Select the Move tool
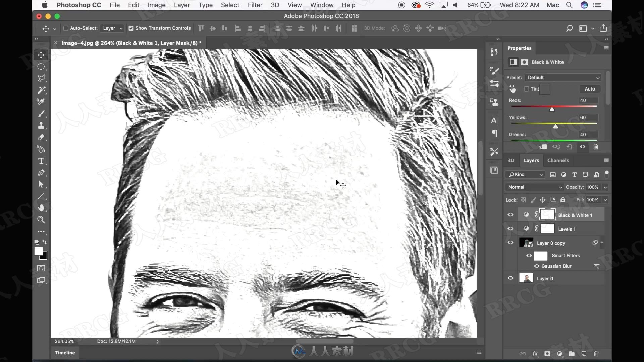 41,54
